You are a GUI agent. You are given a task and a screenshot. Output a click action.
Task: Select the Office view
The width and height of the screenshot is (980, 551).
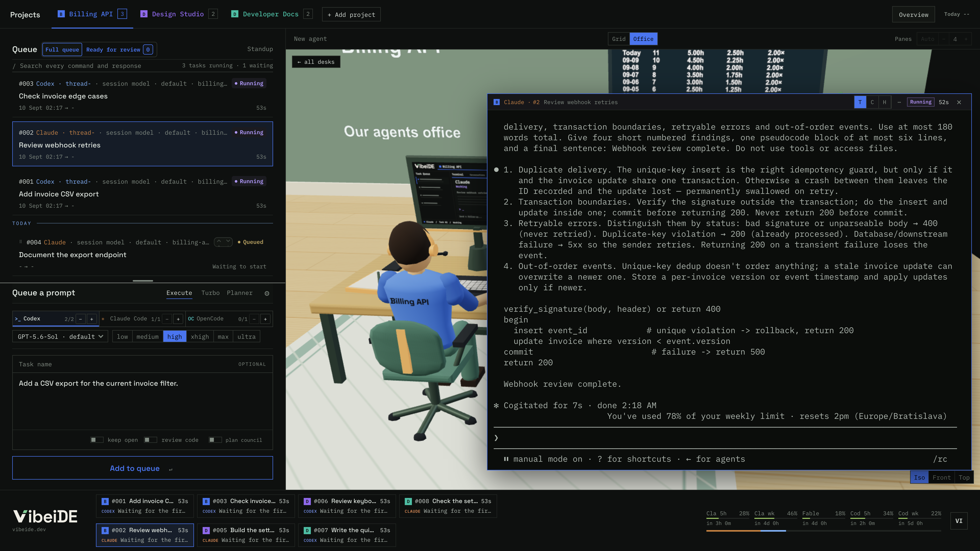(643, 39)
